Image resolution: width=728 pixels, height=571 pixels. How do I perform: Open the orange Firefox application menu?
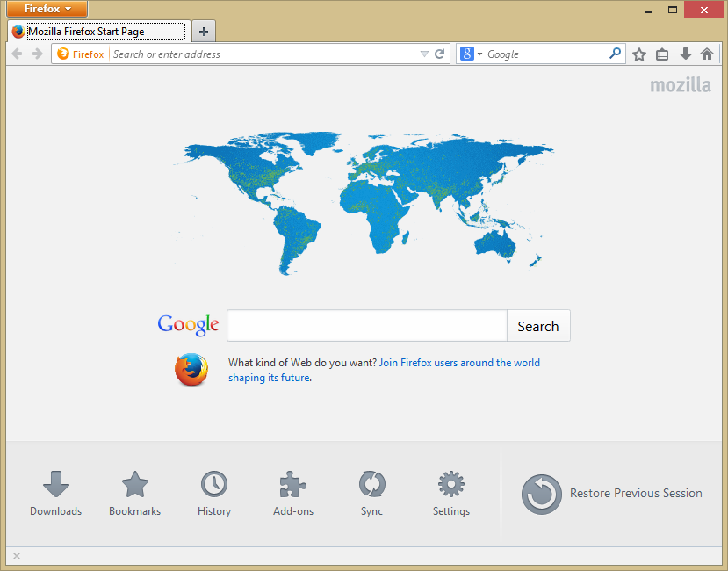[47, 9]
